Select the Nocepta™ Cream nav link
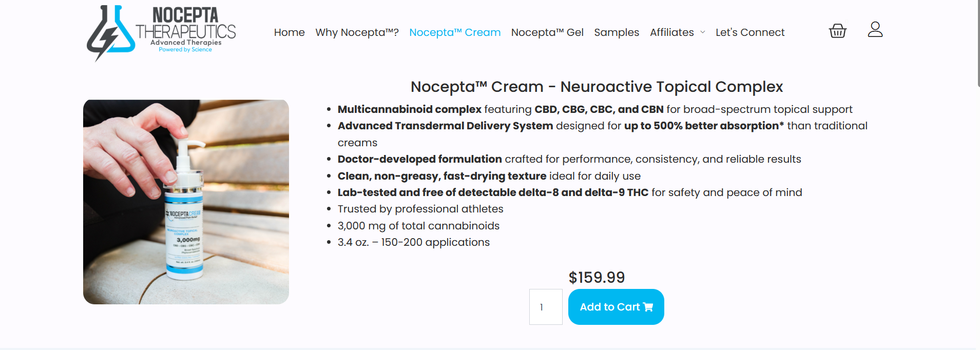 [455, 32]
